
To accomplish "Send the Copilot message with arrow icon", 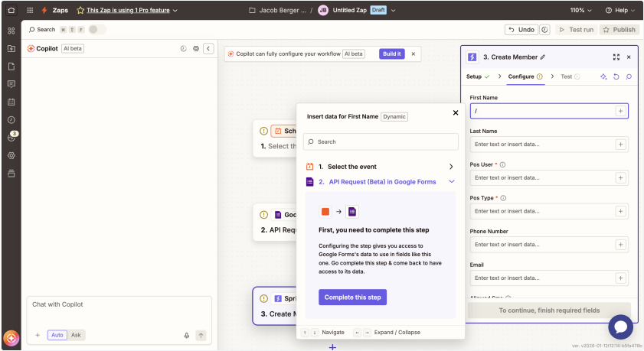I will (201, 336).
